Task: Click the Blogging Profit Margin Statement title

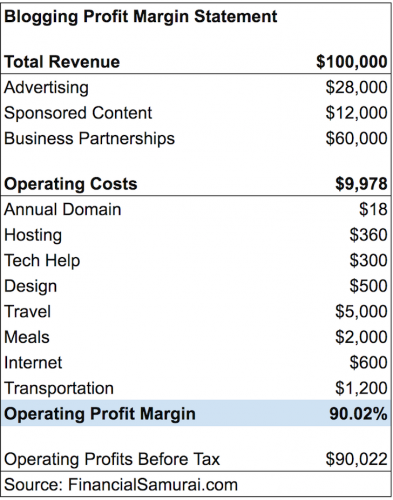Action: point(140,17)
